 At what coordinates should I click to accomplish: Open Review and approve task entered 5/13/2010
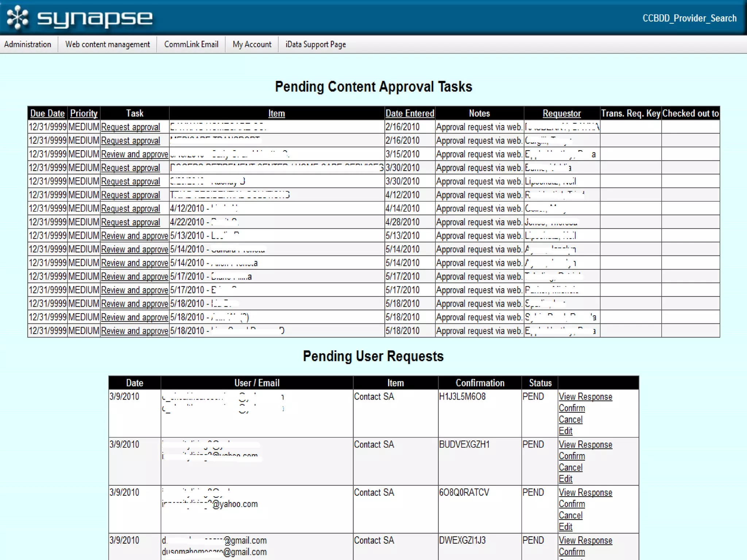tap(134, 236)
